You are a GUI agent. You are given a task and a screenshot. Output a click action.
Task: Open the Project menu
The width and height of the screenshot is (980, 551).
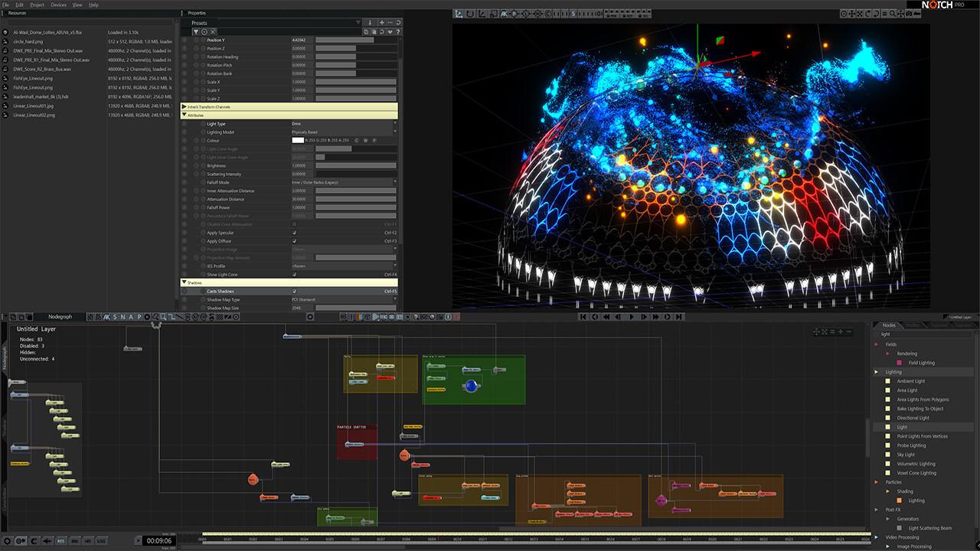pyautogui.click(x=37, y=5)
